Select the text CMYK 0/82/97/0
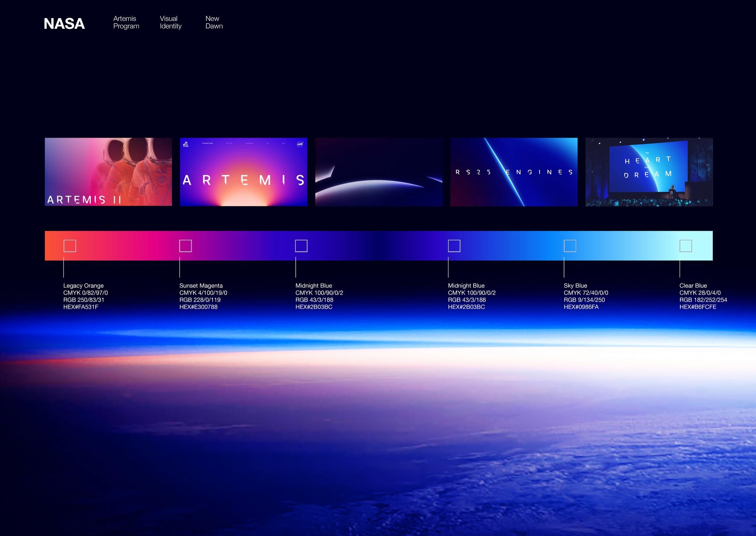 [x=86, y=293]
